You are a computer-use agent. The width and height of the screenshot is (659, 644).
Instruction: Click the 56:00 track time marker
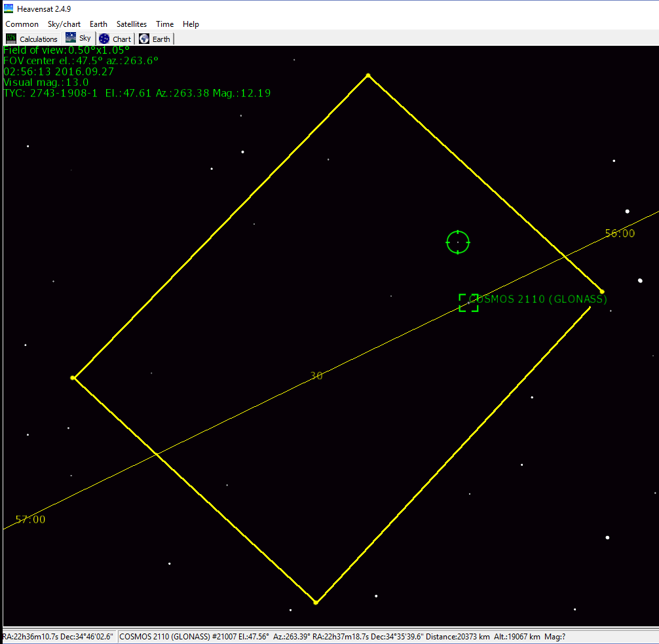(x=619, y=233)
